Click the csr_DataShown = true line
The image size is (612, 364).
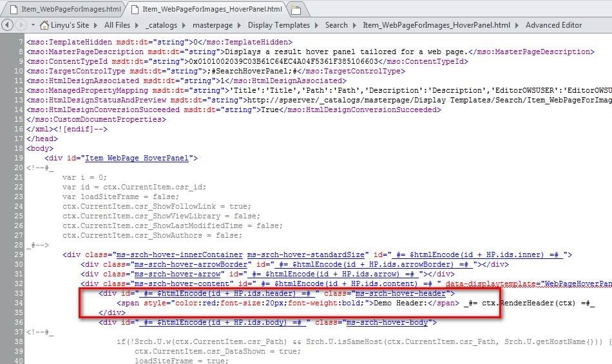click(x=217, y=352)
